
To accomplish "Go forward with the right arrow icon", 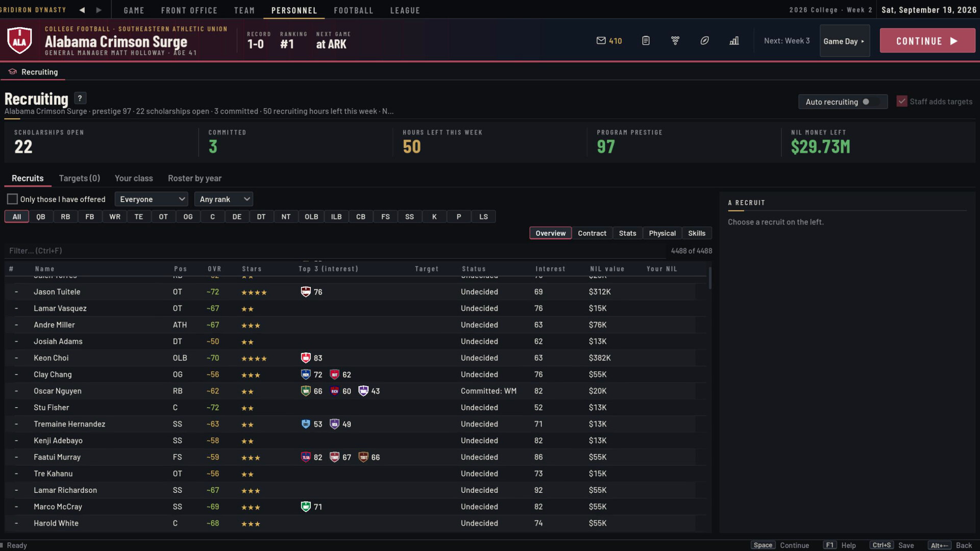I will (99, 10).
